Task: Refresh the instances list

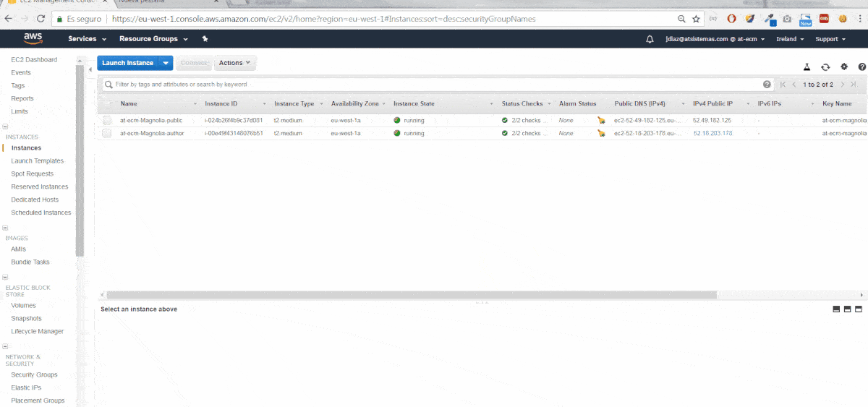Action: [825, 67]
